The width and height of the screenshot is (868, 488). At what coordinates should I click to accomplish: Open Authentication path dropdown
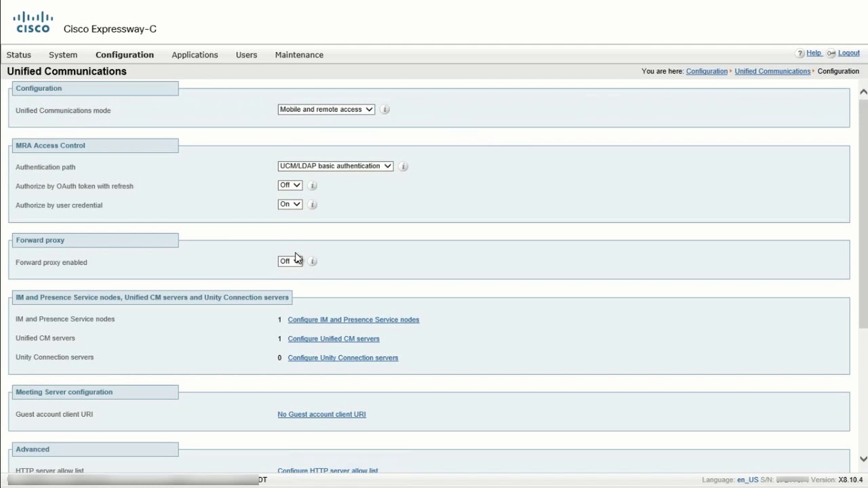[x=336, y=166]
